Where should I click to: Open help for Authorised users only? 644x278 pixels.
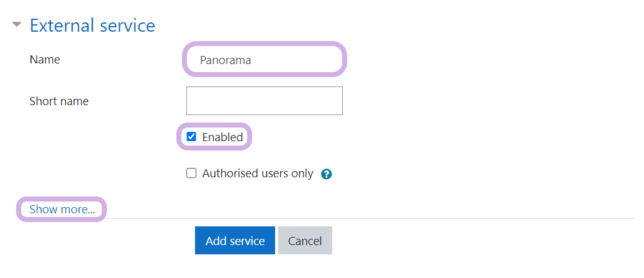pyautogui.click(x=327, y=174)
